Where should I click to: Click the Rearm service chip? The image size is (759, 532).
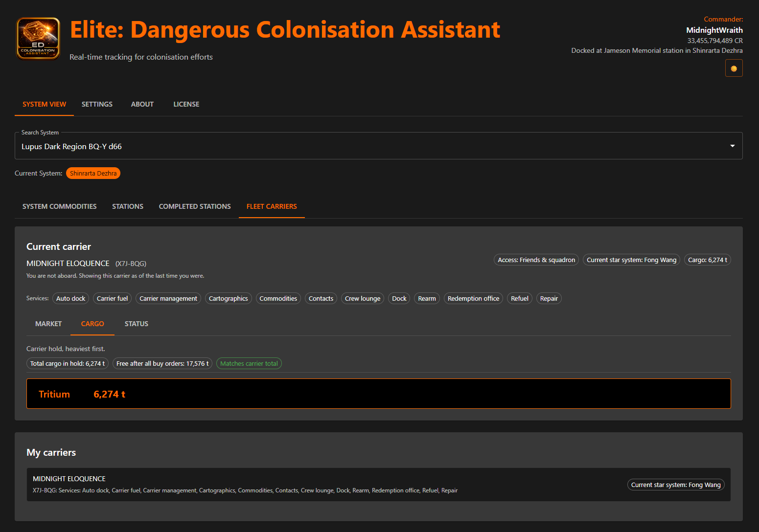click(x=427, y=298)
